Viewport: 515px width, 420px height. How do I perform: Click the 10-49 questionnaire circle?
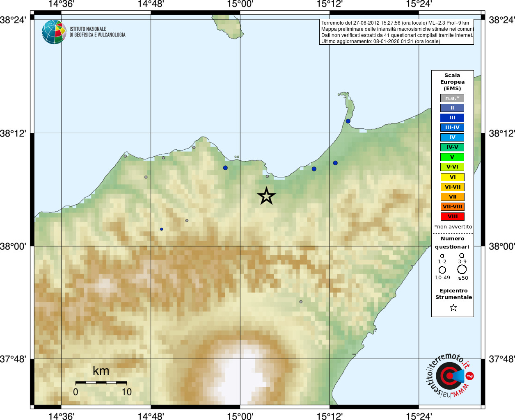[442, 270]
